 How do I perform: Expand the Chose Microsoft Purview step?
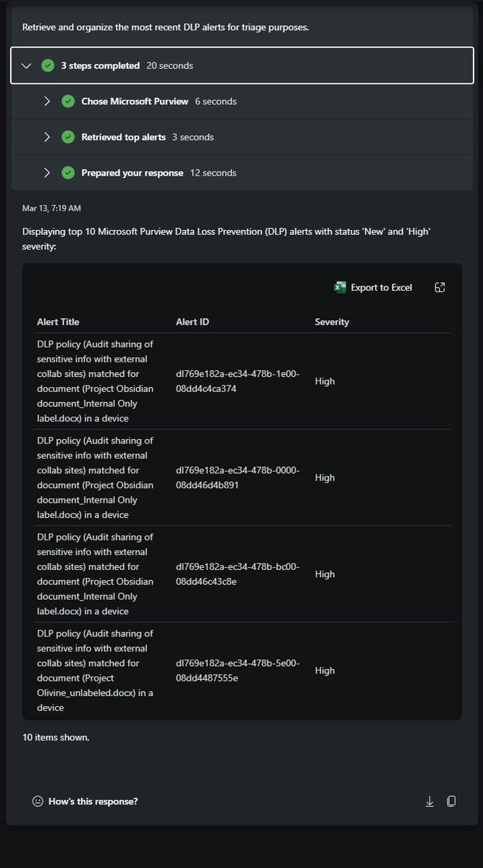[x=47, y=101]
